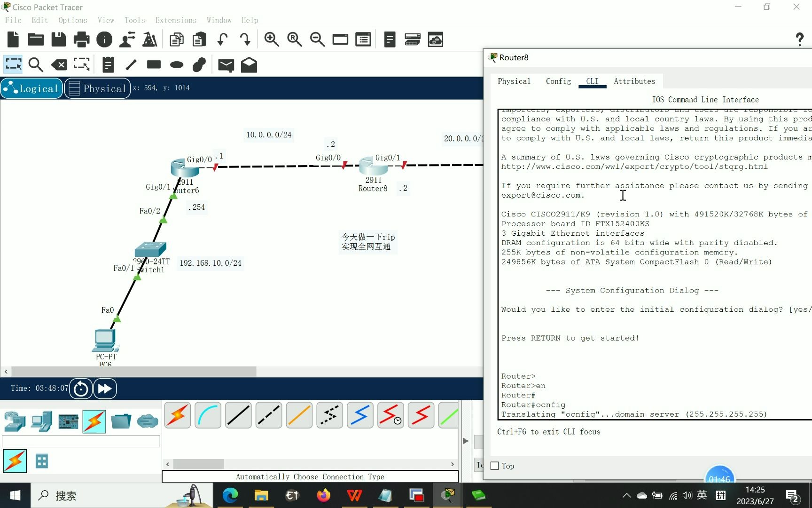
Task: Launch the Activity Wizard icon
Action: [127, 40]
